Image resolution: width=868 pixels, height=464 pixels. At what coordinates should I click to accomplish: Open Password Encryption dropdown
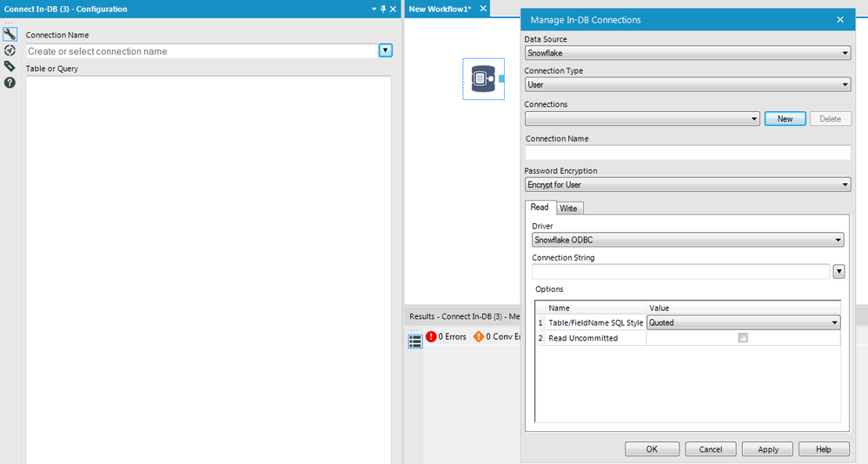pos(687,185)
